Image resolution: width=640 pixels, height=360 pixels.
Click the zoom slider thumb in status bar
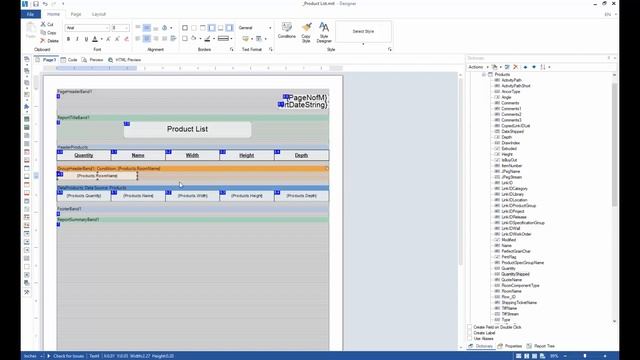click(x=585, y=356)
